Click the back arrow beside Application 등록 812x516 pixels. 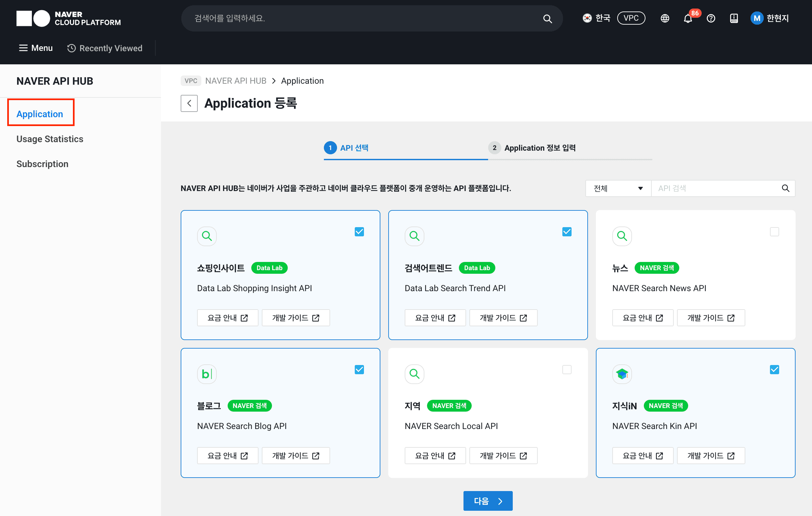click(189, 103)
